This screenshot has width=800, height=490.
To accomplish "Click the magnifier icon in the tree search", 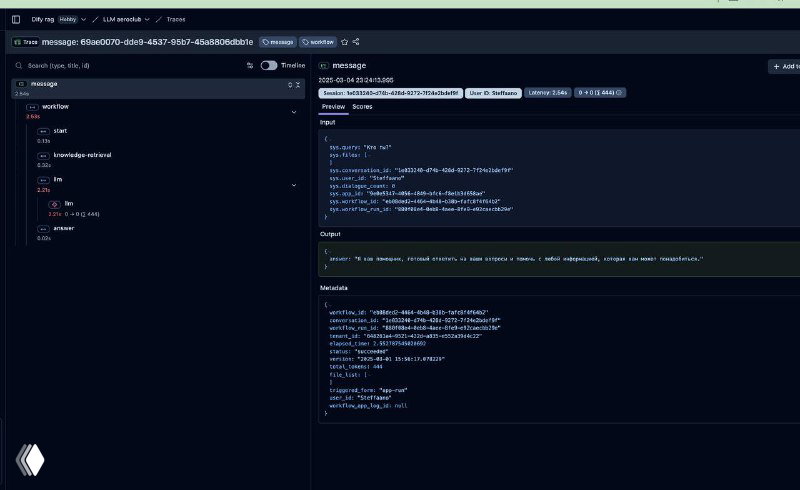I will [x=19, y=66].
